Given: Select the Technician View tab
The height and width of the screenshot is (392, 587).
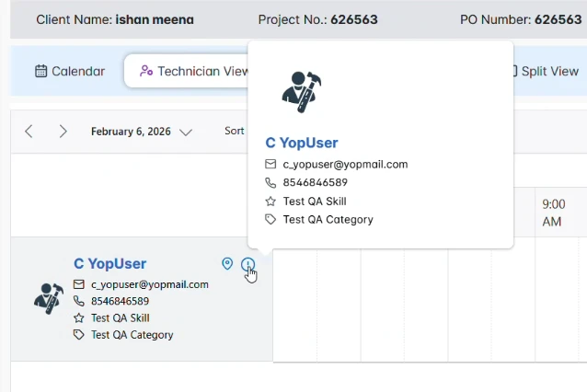Looking at the screenshot, I should click(189, 71).
